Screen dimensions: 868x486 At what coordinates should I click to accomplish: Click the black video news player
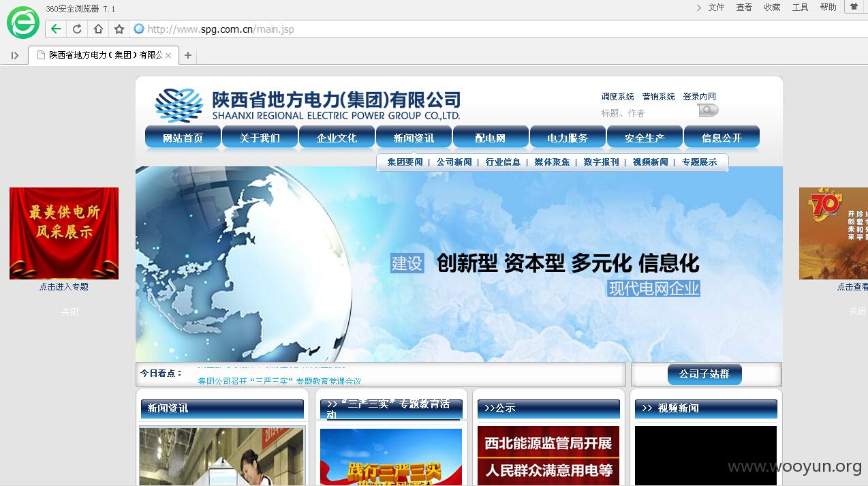coord(706,456)
